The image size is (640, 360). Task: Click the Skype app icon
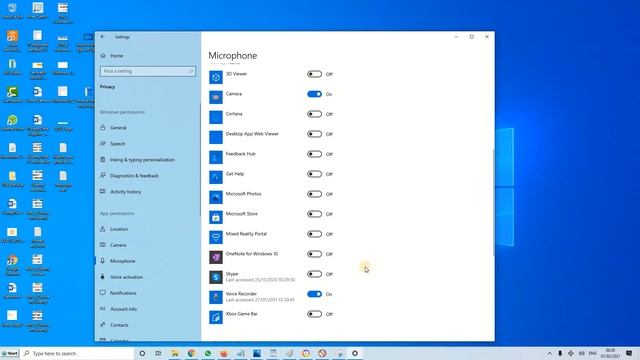click(x=216, y=277)
